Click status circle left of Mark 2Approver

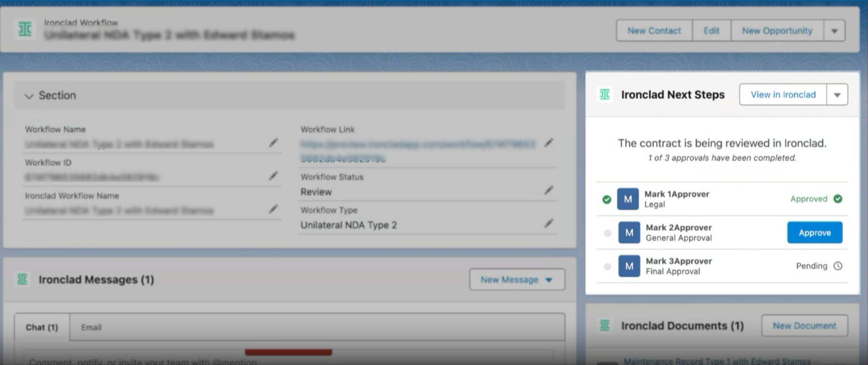click(608, 233)
